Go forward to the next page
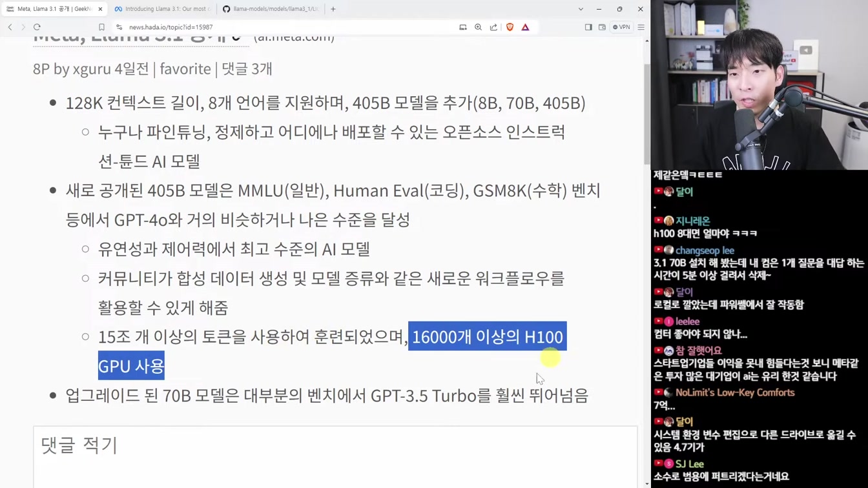Viewport: 868px width, 488px height. (23, 27)
